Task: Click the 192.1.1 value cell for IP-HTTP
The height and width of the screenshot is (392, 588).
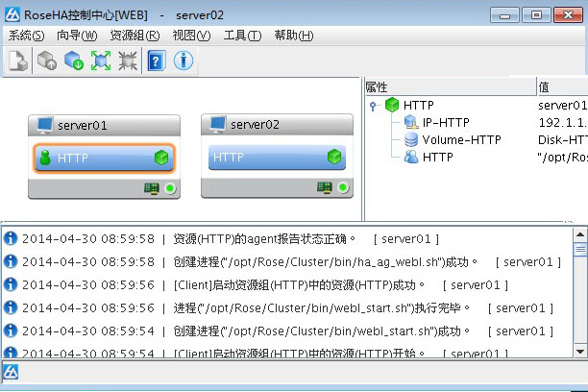Action: point(562,122)
